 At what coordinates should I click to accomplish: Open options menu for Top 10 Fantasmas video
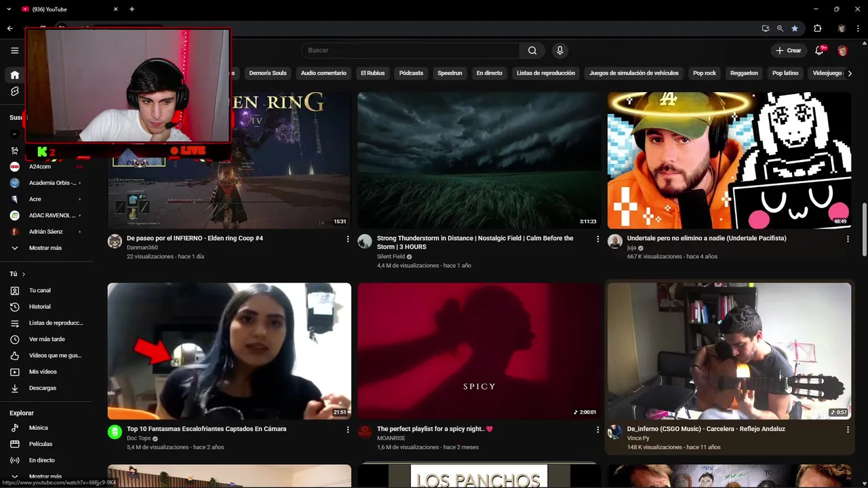[348, 430]
